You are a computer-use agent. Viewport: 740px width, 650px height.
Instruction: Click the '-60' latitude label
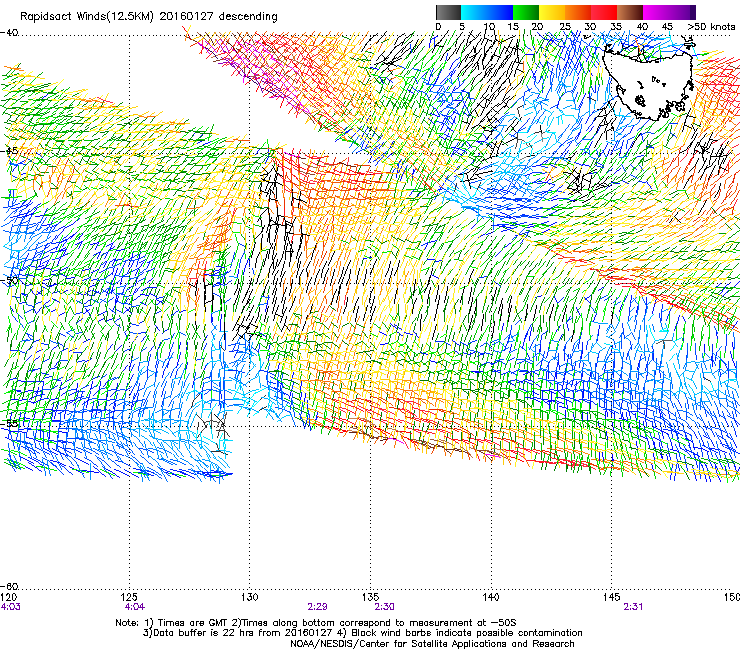(9, 586)
